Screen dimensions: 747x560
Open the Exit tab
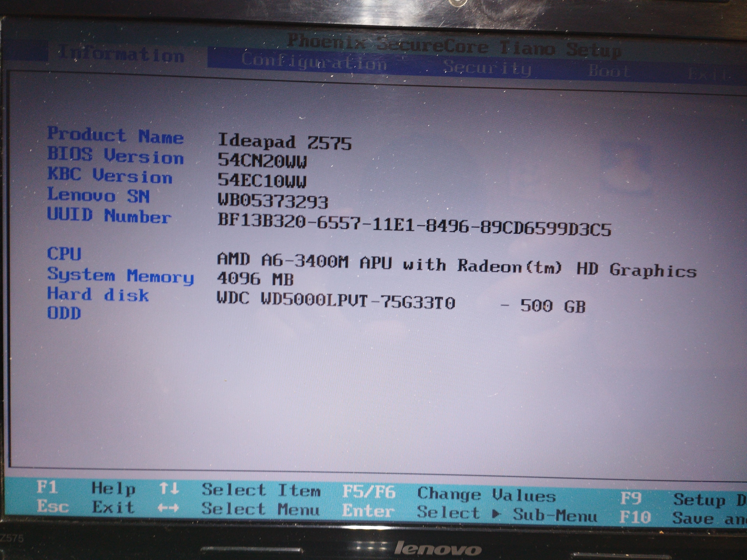[x=709, y=74]
